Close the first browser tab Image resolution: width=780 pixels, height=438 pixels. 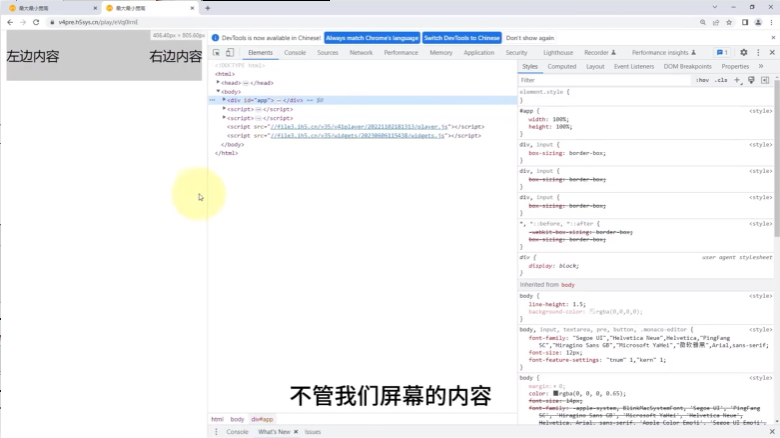click(x=95, y=8)
